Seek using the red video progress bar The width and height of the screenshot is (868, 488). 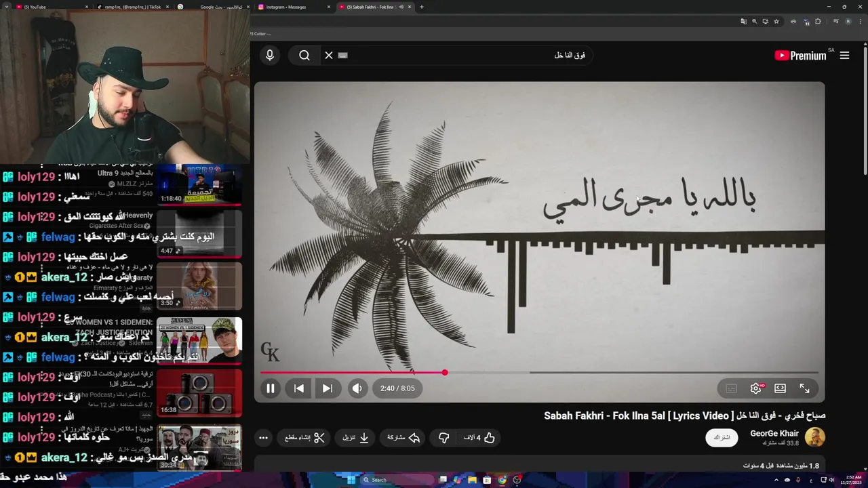coord(539,372)
